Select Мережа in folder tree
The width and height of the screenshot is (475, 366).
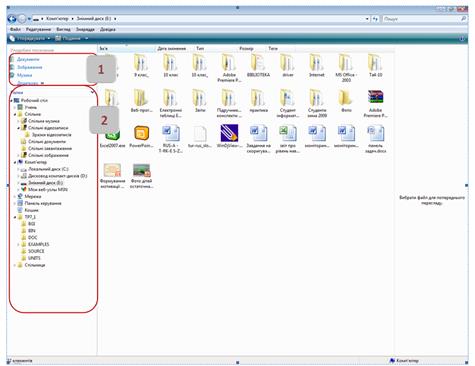[33, 197]
